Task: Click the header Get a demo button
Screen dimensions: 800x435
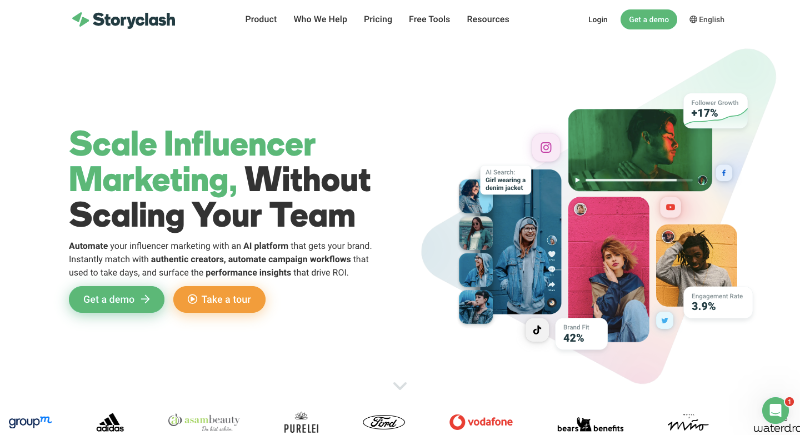Action: [x=648, y=19]
